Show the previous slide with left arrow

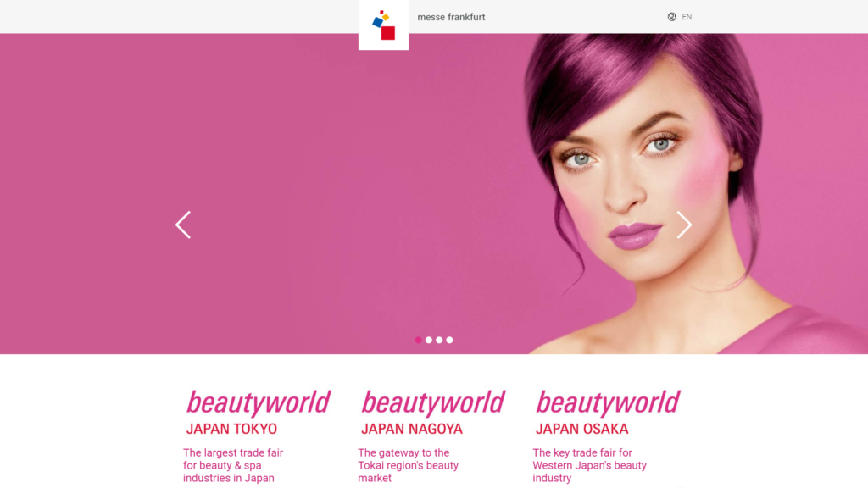[x=183, y=225]
